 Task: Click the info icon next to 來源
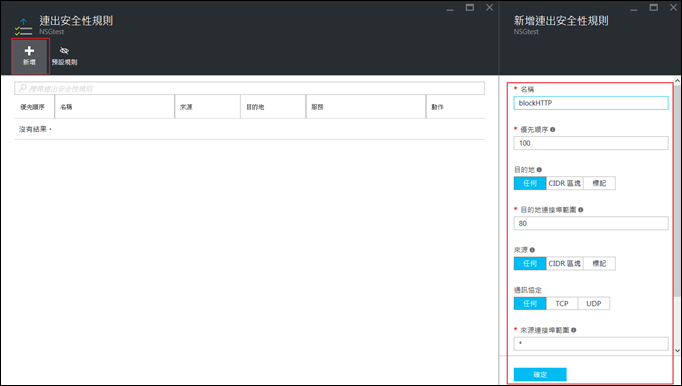coord(532,250)
